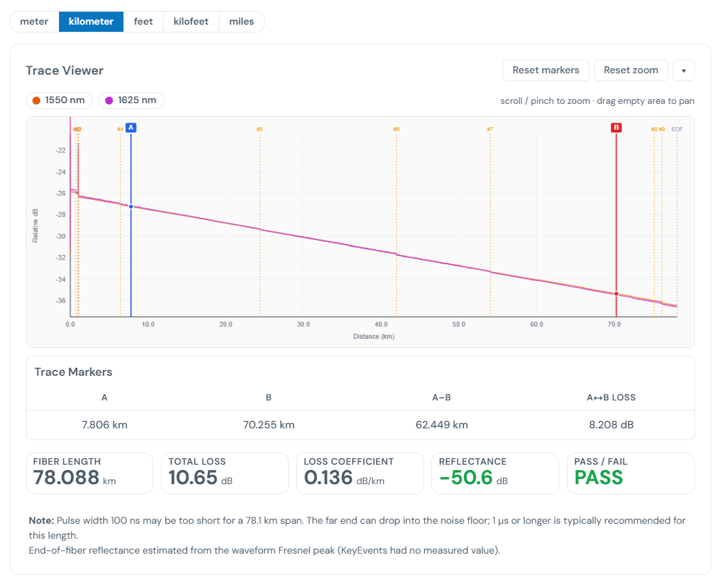Image resolution: width=728 pixels, height=588 pixels.
Task: Switch units to meter
Action: [x=34, y=22]
